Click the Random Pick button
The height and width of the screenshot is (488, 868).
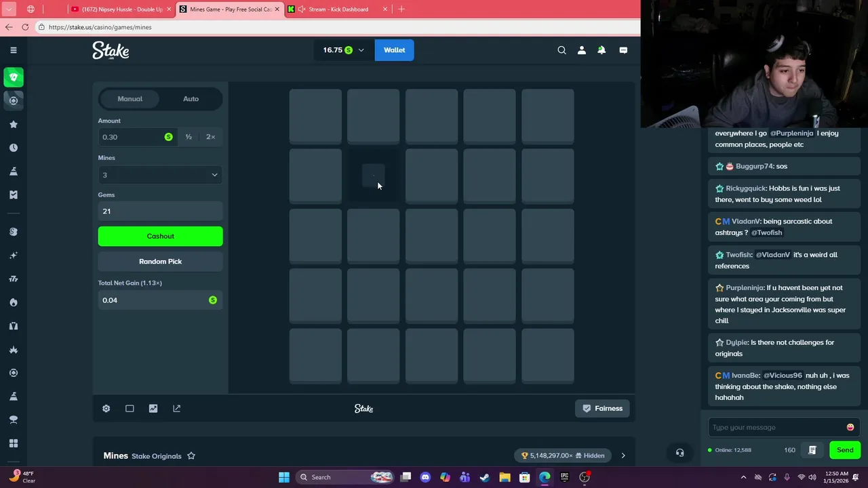pyautogui.click(x=160, y=262)
